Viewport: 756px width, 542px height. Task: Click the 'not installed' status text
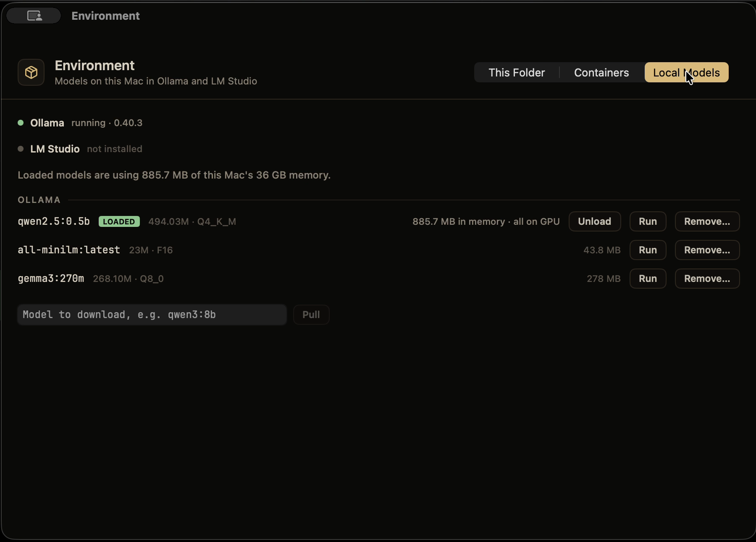(x=115, y=149)
